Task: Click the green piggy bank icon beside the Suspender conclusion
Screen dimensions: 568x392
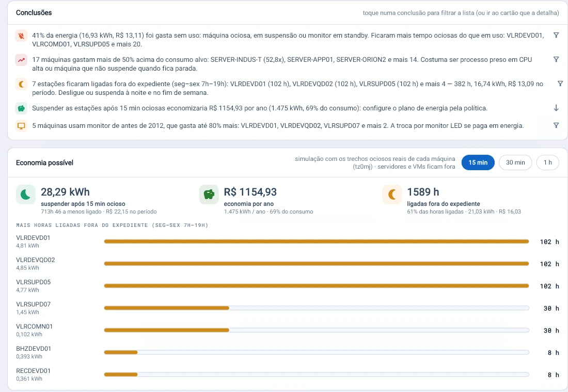Action: tap(21, 108)
